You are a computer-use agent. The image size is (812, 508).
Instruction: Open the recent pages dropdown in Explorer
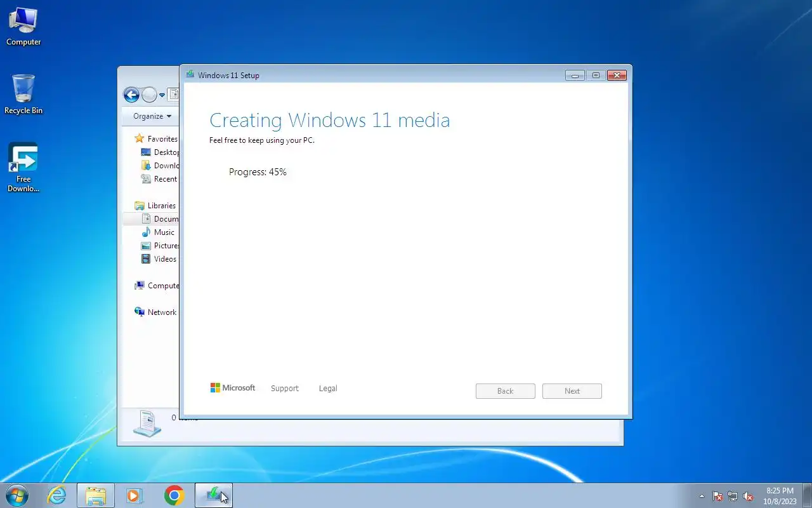pos(162,95)
